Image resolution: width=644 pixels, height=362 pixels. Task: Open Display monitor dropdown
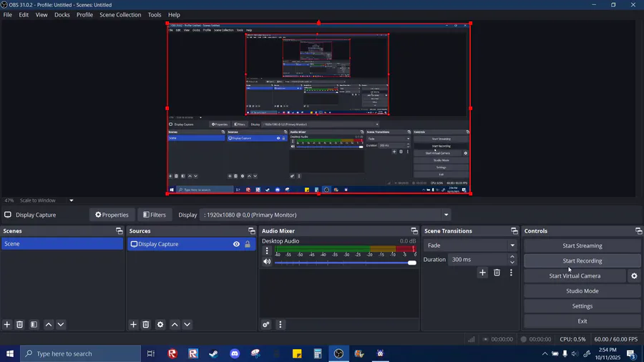tap(324, 215)
